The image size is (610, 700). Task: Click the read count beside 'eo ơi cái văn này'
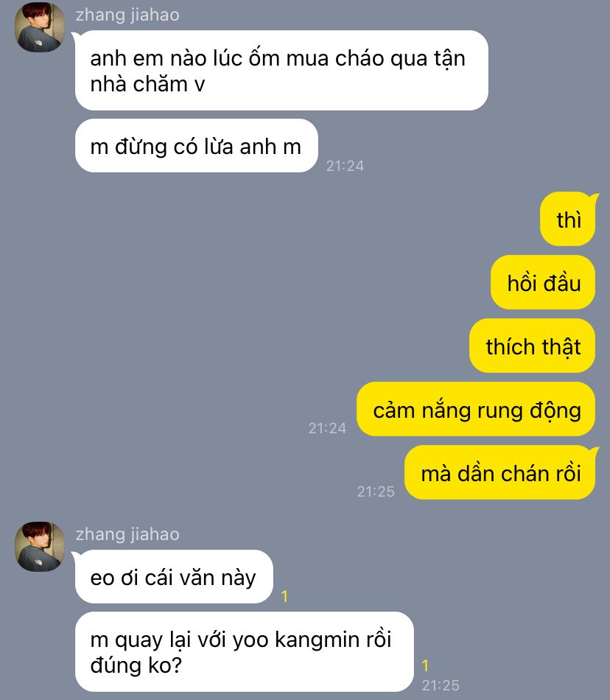284,596
